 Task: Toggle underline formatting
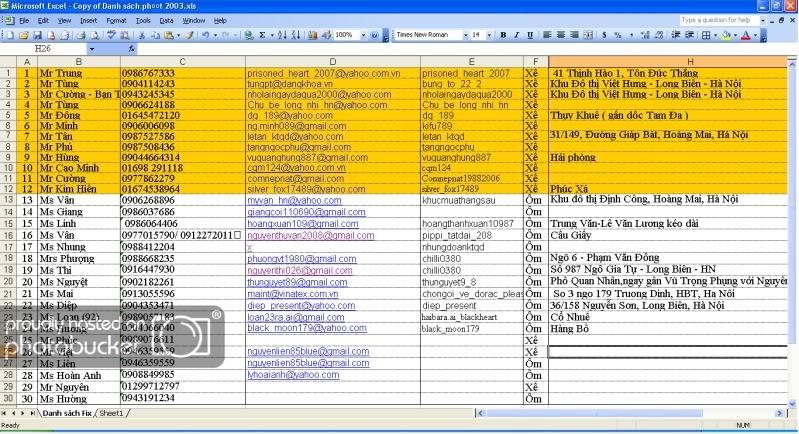[530, 35]
